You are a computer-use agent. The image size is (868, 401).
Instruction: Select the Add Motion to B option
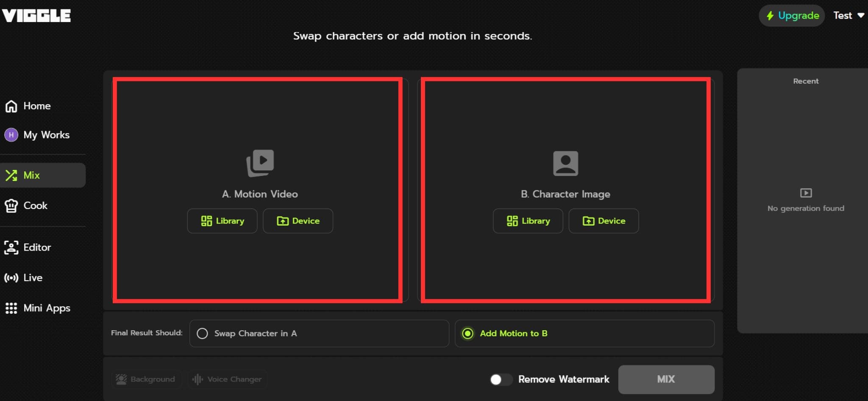[x=468, y=334]
